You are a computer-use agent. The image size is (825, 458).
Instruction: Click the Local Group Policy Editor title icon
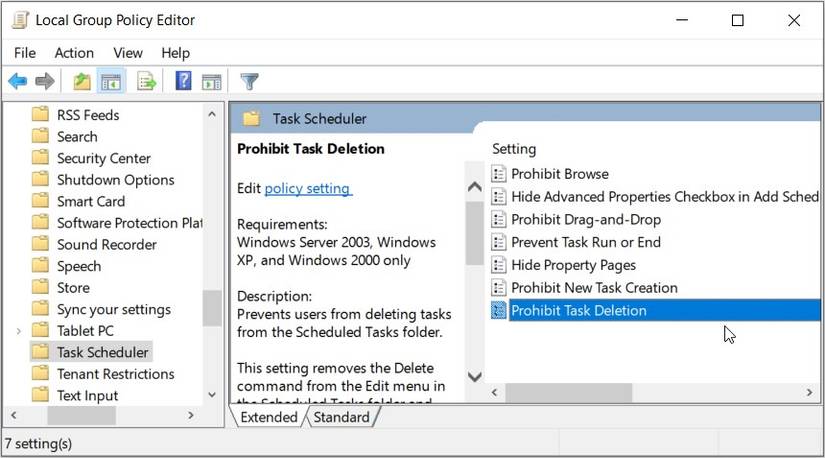pyautogui.click(x=20, y=20)
